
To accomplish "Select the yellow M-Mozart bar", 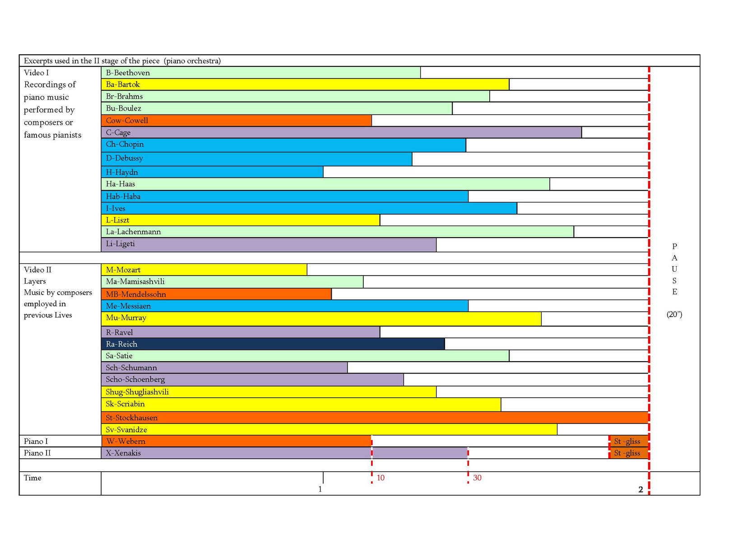I will coord(204,270).
